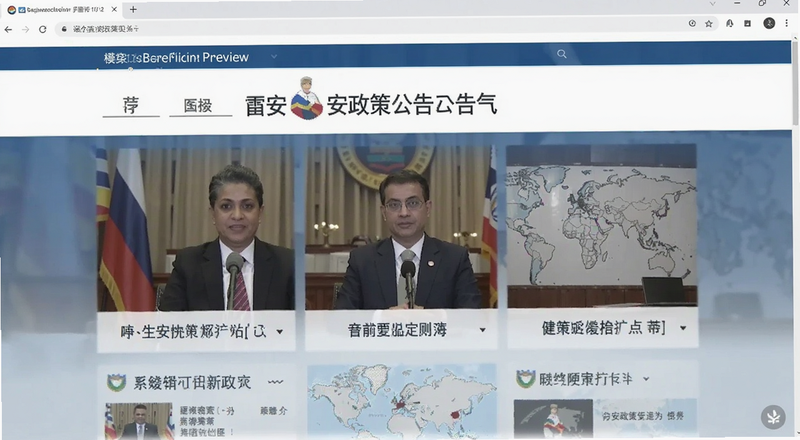Go back with the browser back arrow
The height and width of the screenshot is (440, 800).
(8, 30)
